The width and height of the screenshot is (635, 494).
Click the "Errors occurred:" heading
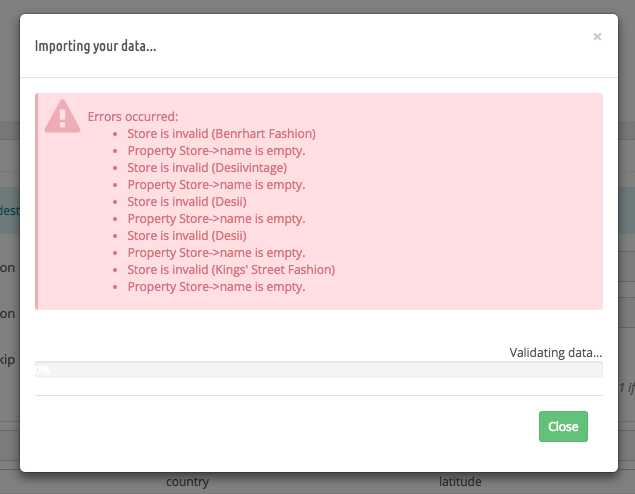coord(133,116)
